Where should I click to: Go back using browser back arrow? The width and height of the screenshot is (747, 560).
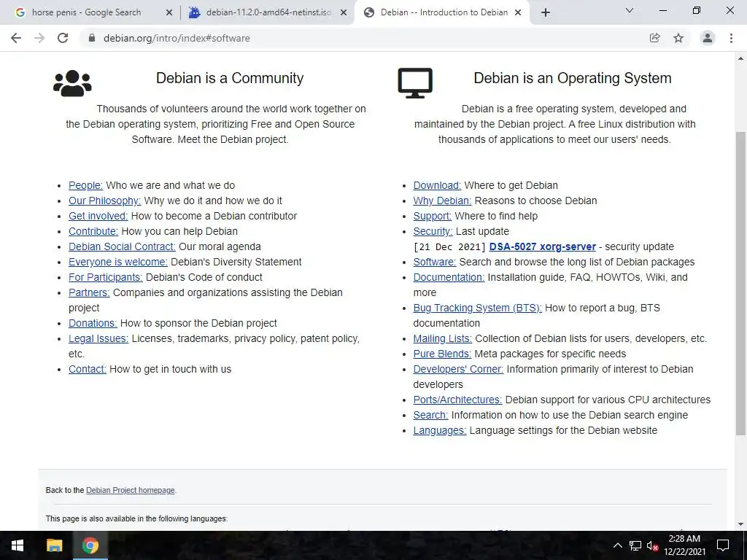(x=16, y=38)
